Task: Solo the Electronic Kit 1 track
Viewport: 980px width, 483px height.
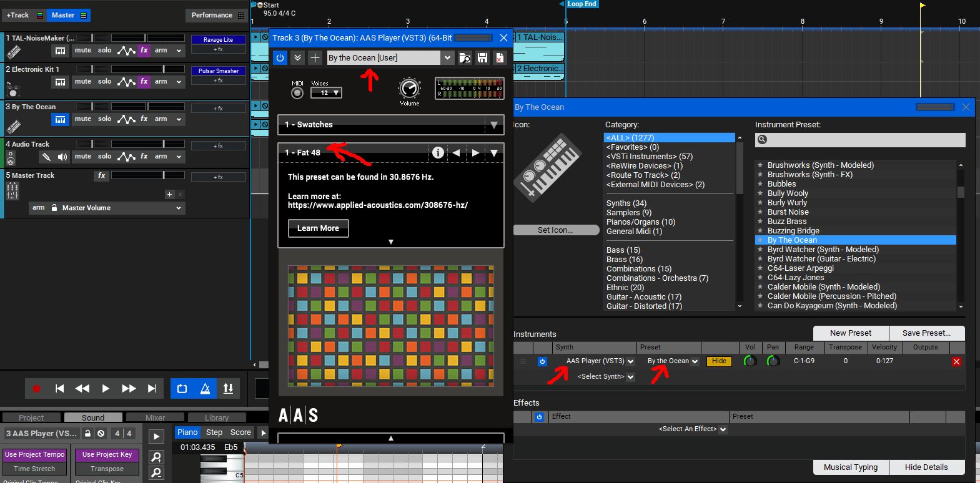Action: pos(105,81)
